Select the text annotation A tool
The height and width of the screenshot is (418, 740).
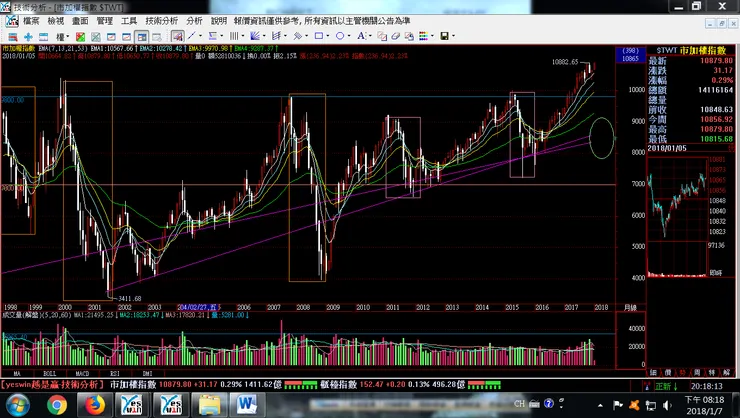pyautogui.click(x=361, y=36)
